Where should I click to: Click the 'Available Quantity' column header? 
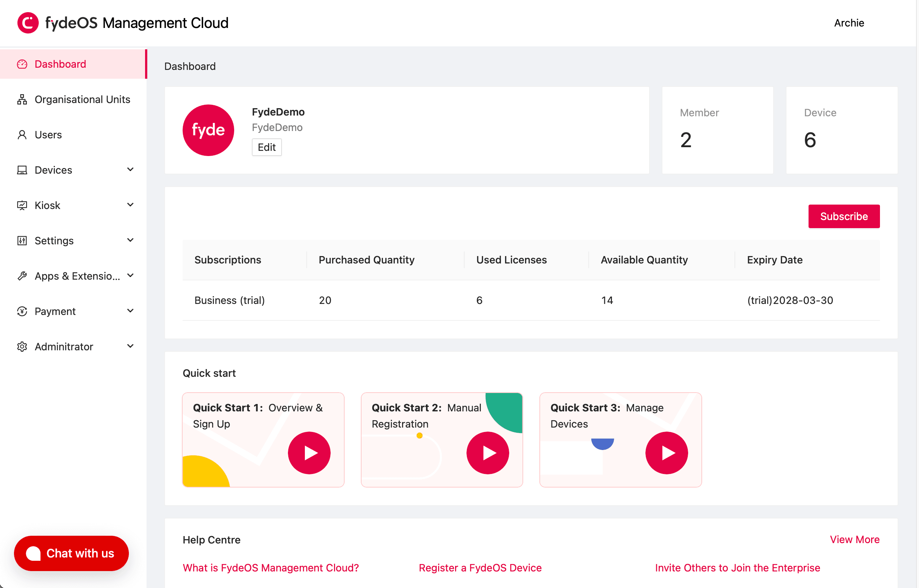[x=644, y=260]
